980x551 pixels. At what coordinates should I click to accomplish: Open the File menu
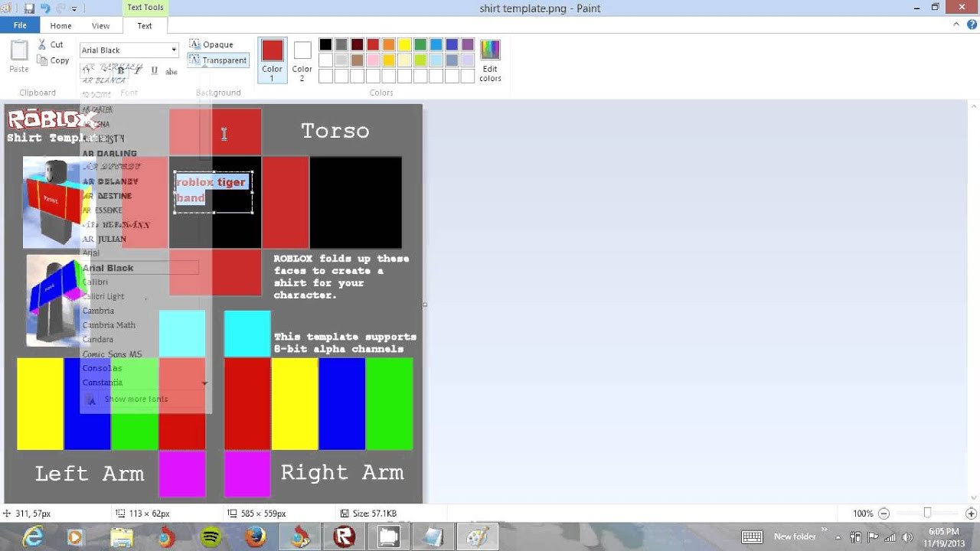(20, 25)
